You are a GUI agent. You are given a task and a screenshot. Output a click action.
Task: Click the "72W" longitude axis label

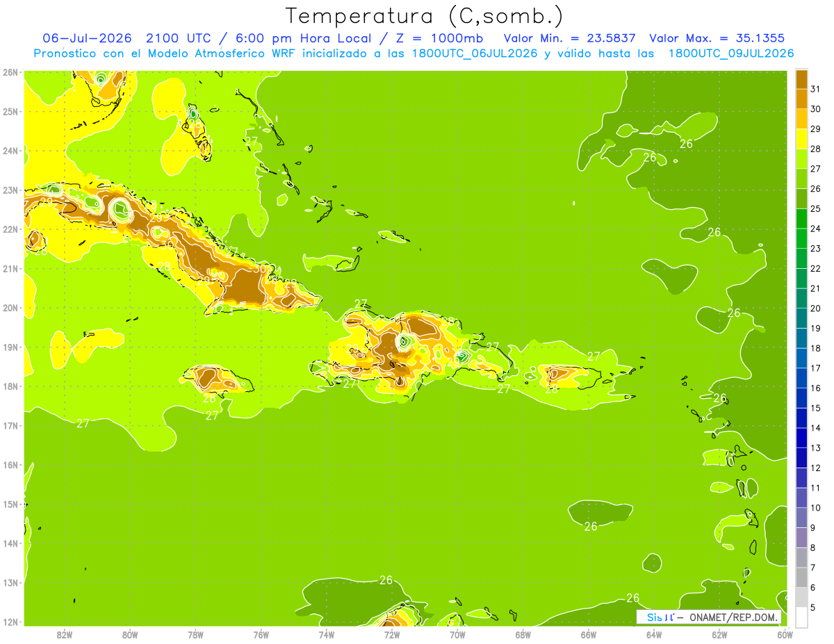click(391, 635)
